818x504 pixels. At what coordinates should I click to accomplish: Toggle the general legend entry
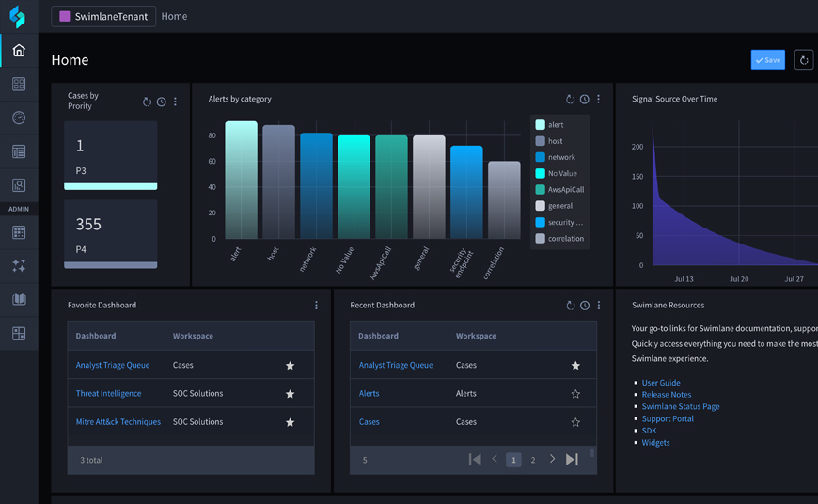[x=554, y=206]
